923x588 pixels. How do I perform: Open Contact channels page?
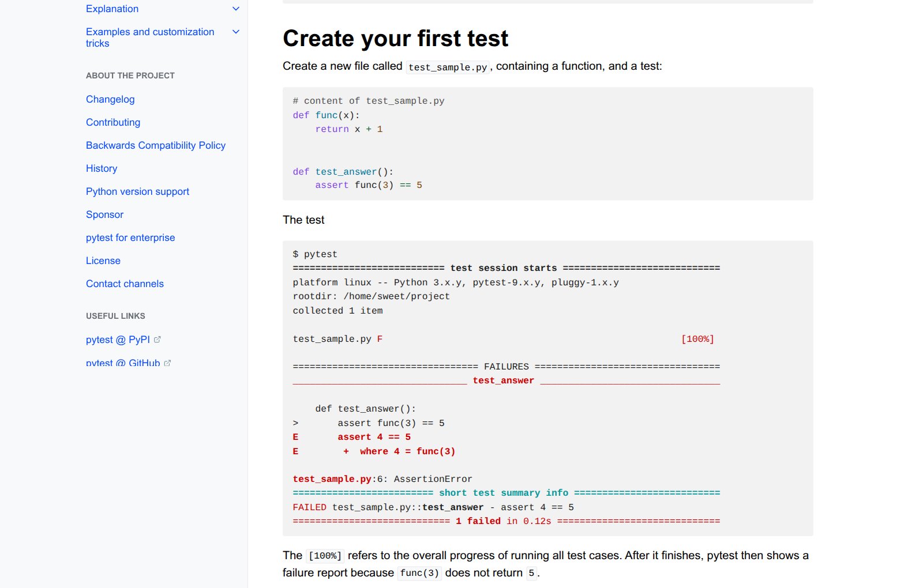click(125, 284)
